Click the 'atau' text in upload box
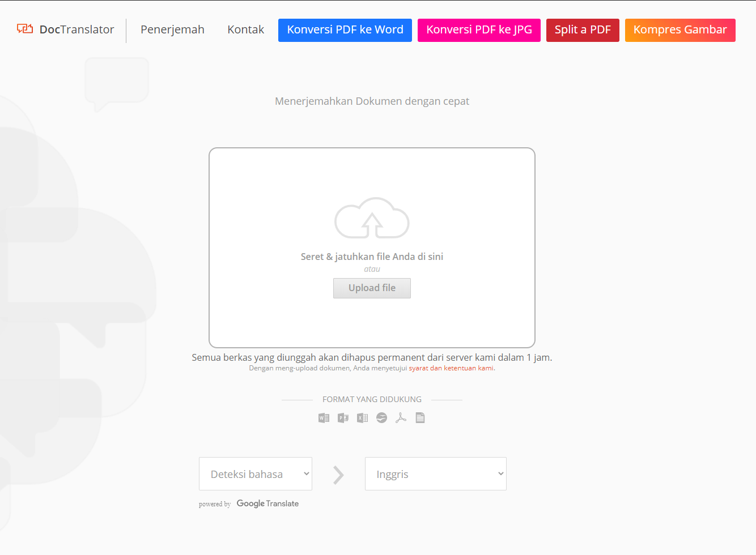The image size is (756, 555). pos(372,269)
